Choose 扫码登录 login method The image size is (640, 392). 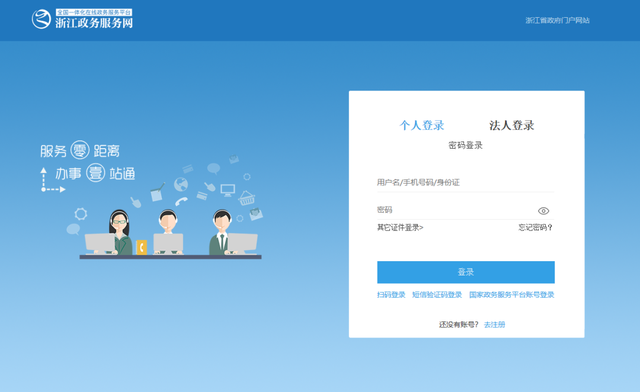pyautogui.click(x=391, y=295)
